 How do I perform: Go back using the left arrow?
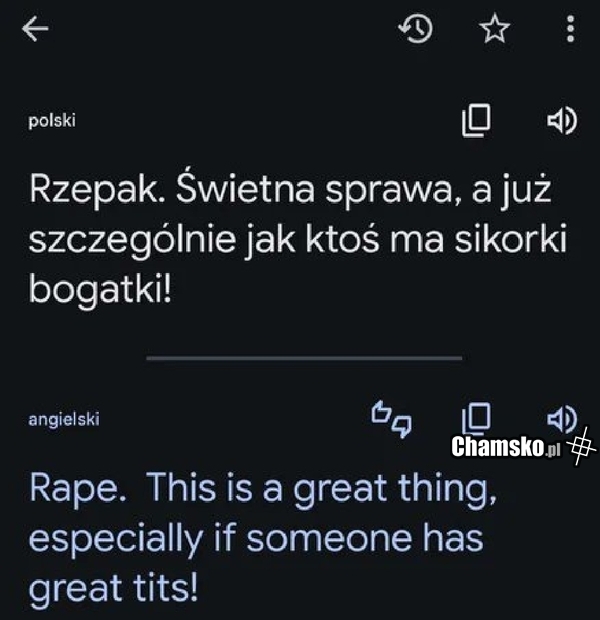[35, 28]
